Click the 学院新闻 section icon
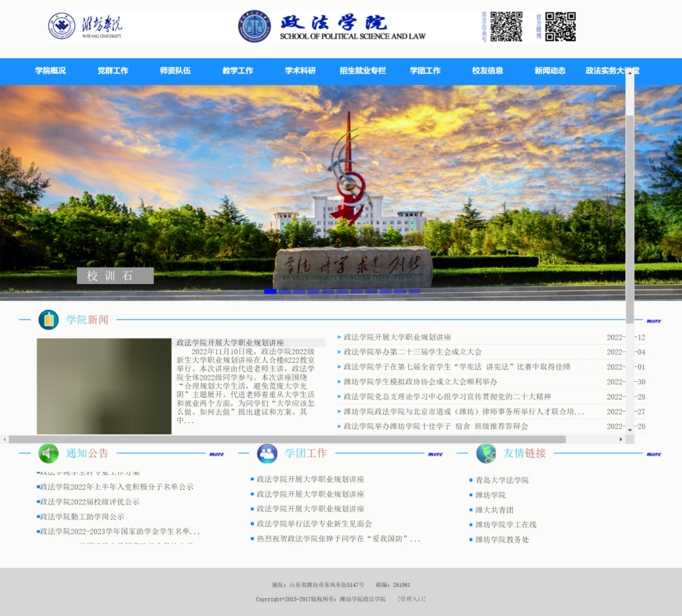Image resolution: width=682 pixels, height=616 pixels. pyautogui.click(x=49, y=320)
